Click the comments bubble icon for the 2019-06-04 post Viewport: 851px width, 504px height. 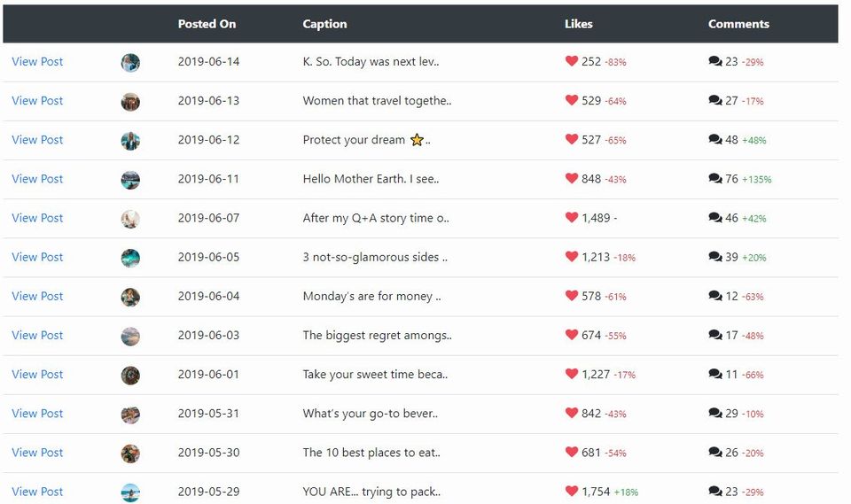pos(714,295)
